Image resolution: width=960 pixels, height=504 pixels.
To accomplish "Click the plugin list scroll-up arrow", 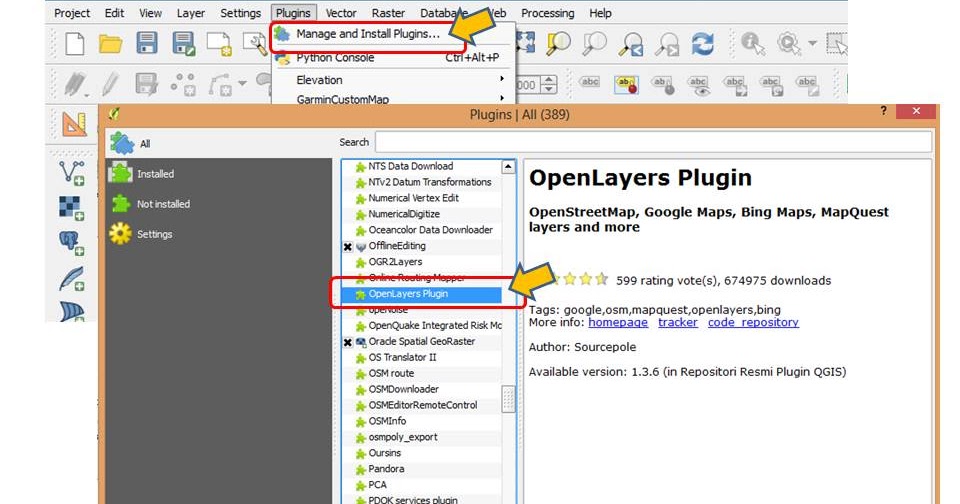I will 508,167.
